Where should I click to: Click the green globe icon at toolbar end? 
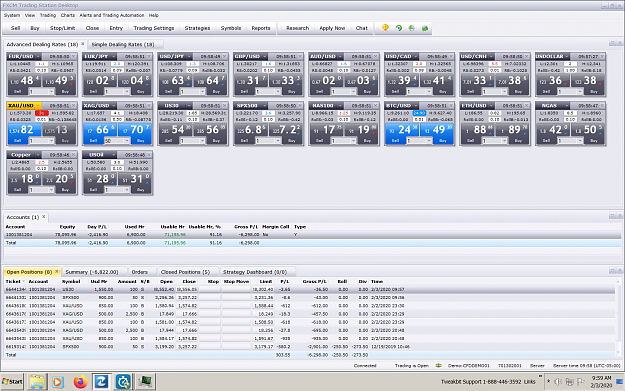click(425, 28)
